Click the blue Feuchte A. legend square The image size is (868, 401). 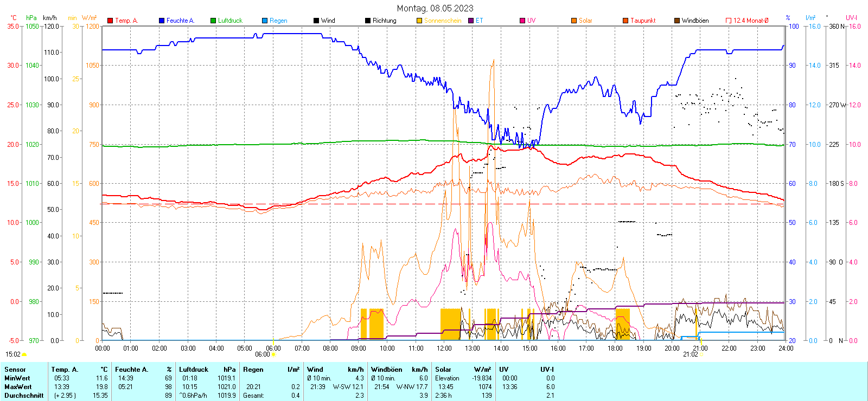click(162, 21)
